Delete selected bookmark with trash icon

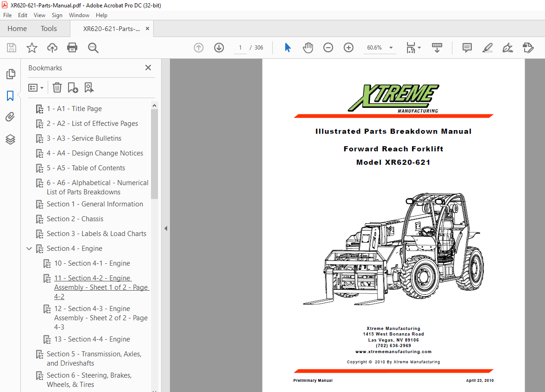[x=57, y=87]
